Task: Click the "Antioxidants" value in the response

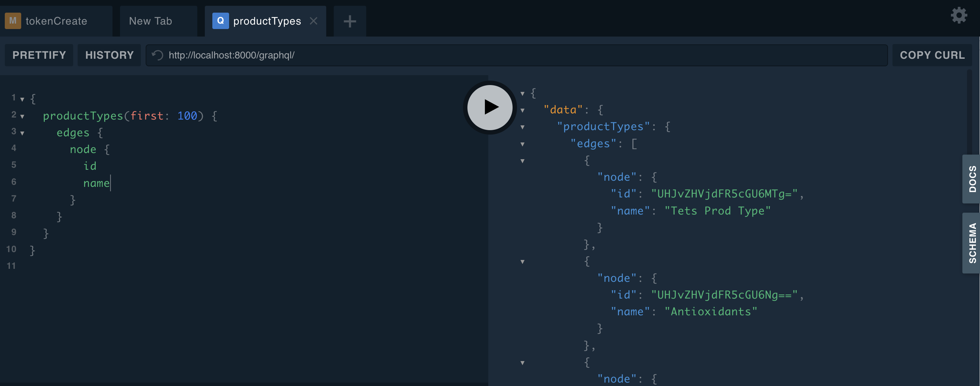Action: [711, 312]
